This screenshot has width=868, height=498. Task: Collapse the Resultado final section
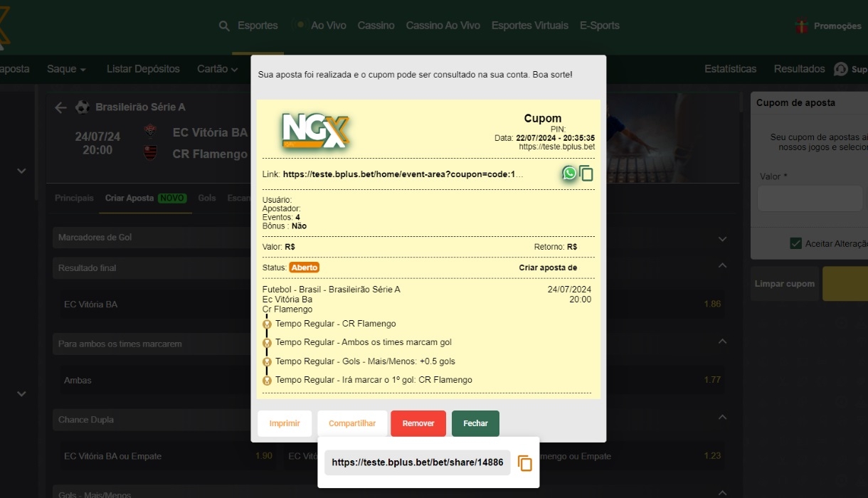coord(722,265)
